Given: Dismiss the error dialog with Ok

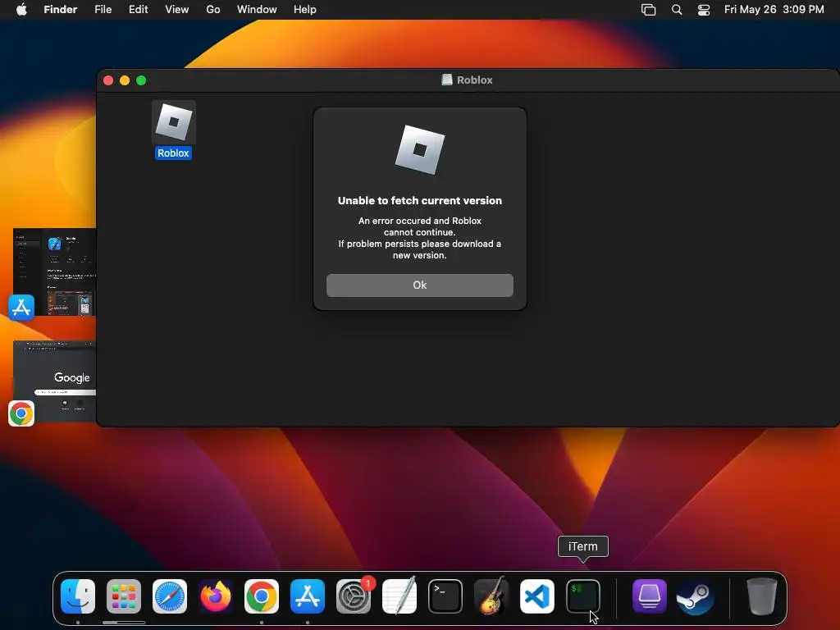Looking at the screenshot, I should coord(419,285).
